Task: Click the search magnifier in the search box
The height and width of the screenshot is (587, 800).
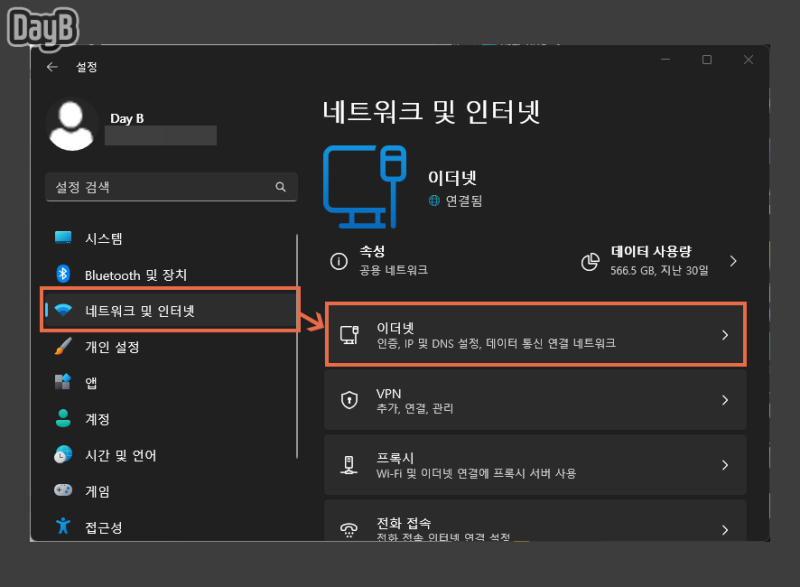Action: (281, 187)
